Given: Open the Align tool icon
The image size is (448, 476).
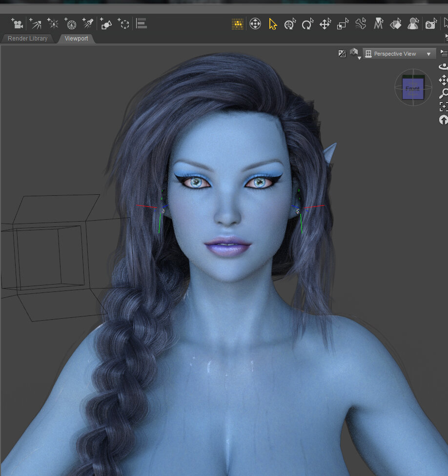Looking at the screenshot, I should pyautogui.click(x=142, y=23).
